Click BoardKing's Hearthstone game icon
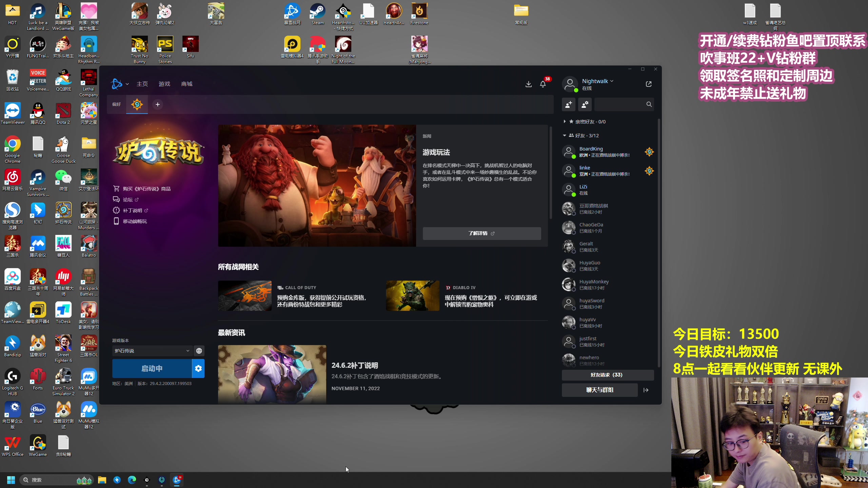Viewport: 868px width, 488px height. click(x=649, y=152)
